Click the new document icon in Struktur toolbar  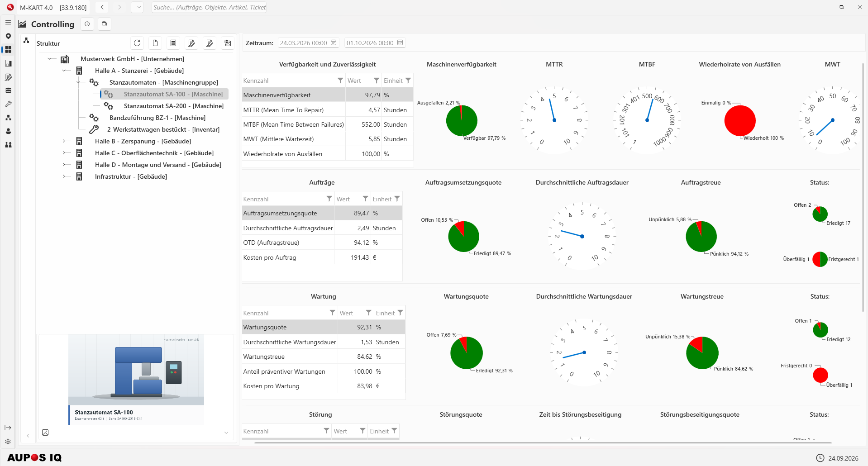tap(155, 43)
